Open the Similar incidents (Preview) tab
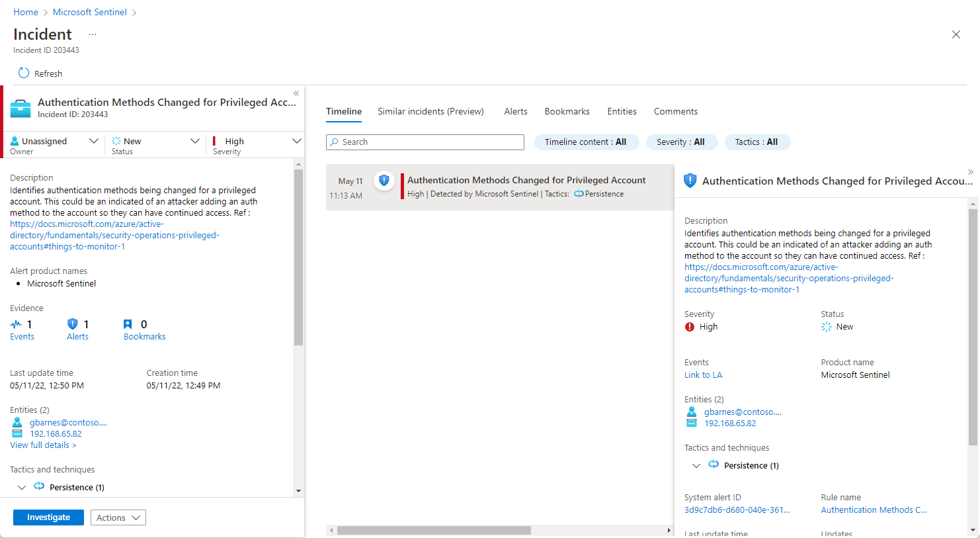 [430, 111]
